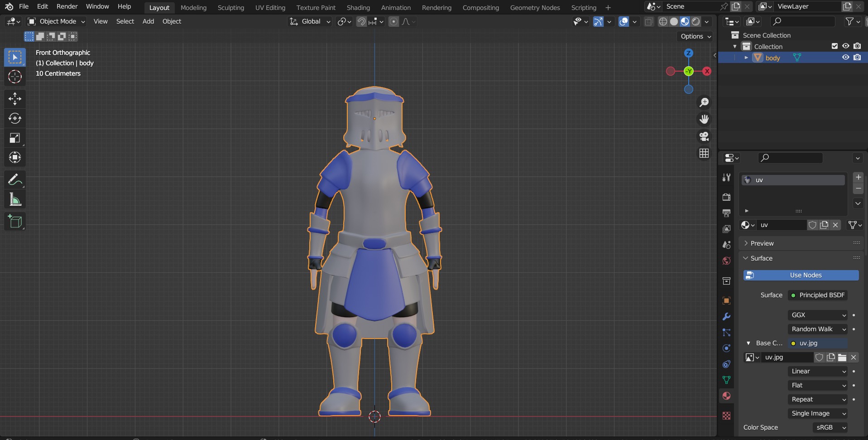
Task: Open GGX distribution dropdown
Action: pyautogui.click(x=818, y=315)
